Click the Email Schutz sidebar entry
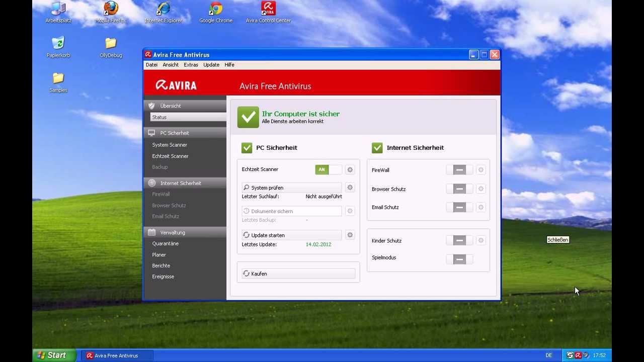This screenshot has width=644, height=362. click(x=166, y=216)
